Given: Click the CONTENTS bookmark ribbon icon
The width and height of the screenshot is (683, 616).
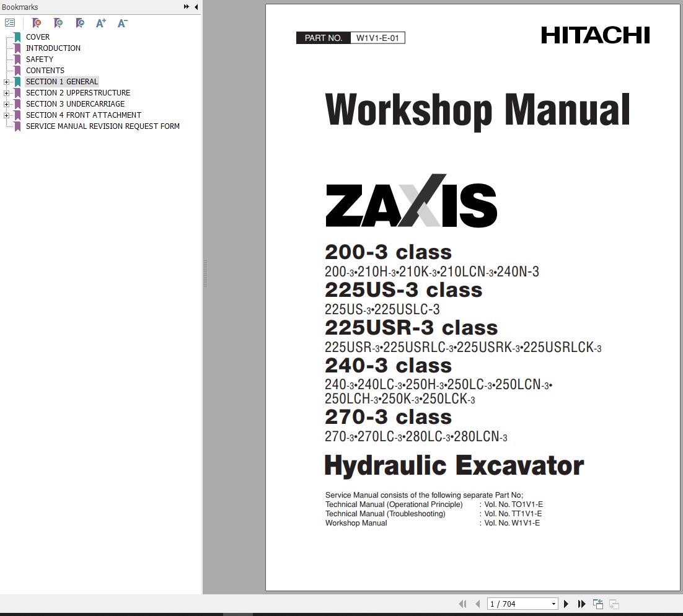Looking at the screenshot, I should coord(17,71).
